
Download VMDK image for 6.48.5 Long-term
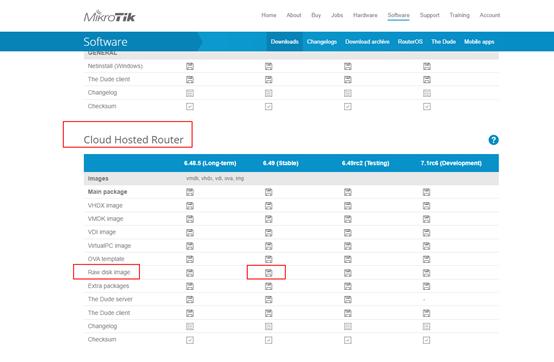pos(190,219)
